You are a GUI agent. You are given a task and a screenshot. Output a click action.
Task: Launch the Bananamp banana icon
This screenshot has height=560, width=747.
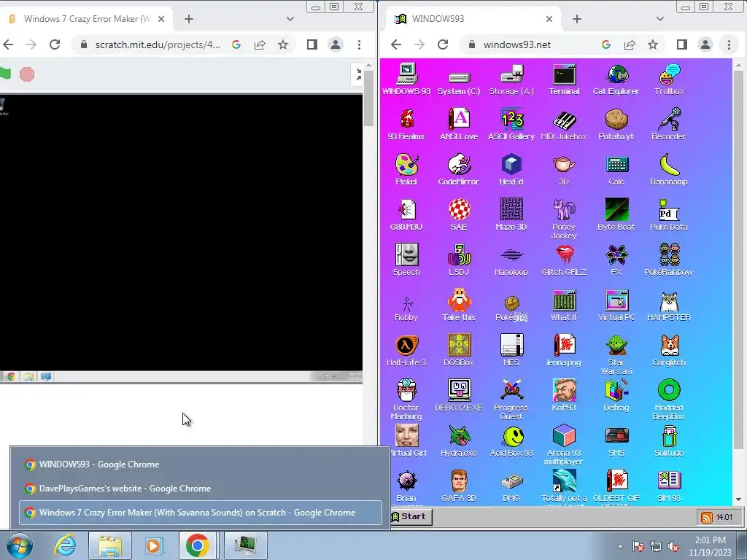click(669, 170)
